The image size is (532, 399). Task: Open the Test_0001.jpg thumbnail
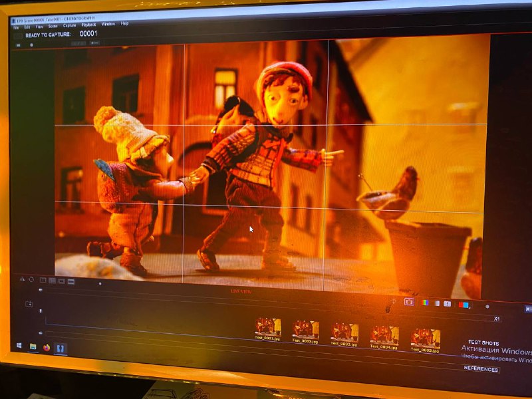pos(268,329)
